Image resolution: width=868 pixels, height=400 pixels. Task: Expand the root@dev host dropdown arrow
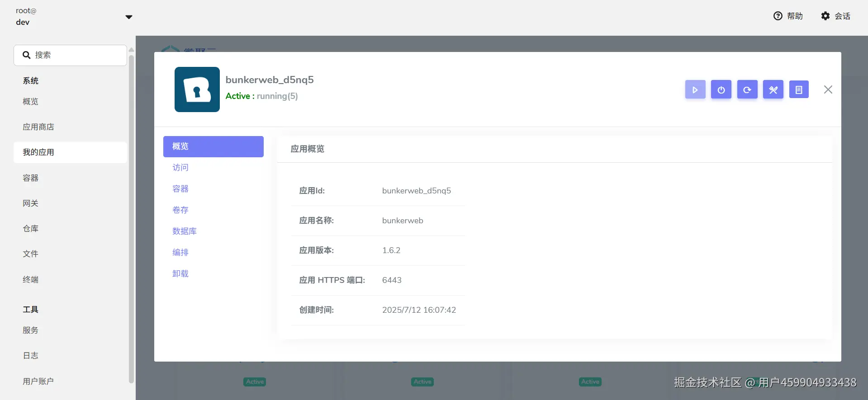point(129,17)
